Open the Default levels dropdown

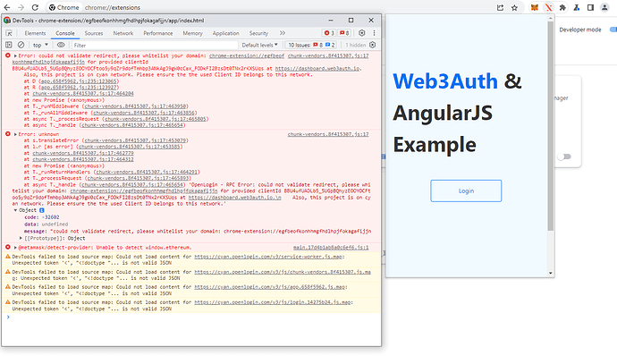[x=259, y=45]
